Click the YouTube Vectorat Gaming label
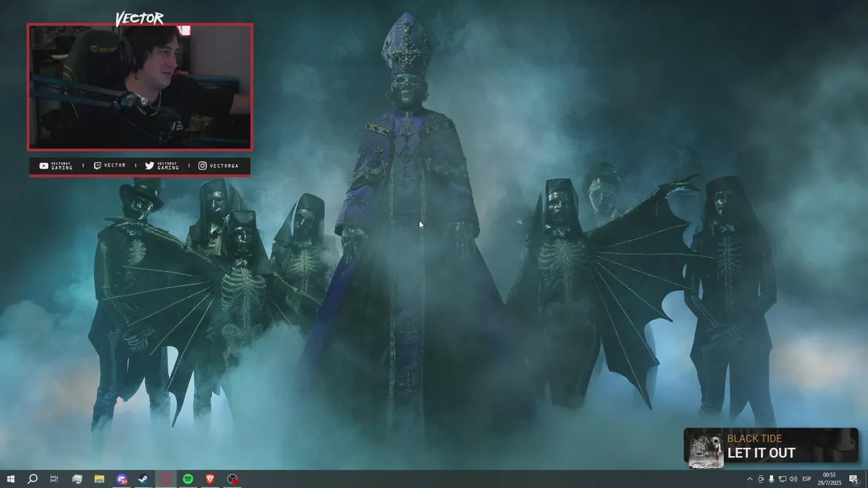Image resolution: width=868 pixels, height=488 pixels. click(x=56, y=166)
